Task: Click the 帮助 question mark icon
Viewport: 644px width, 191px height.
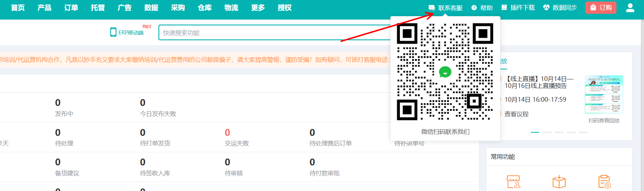Action: point(474,8)
